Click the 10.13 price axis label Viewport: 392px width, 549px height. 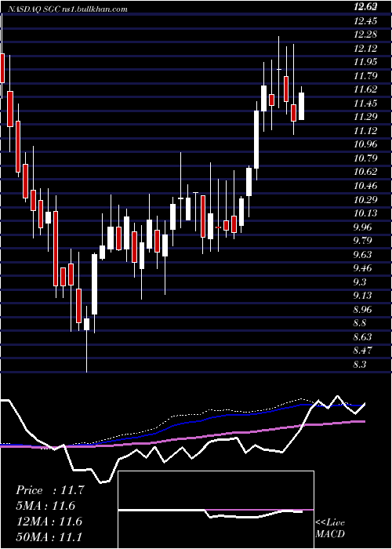[x=365, y=213]
